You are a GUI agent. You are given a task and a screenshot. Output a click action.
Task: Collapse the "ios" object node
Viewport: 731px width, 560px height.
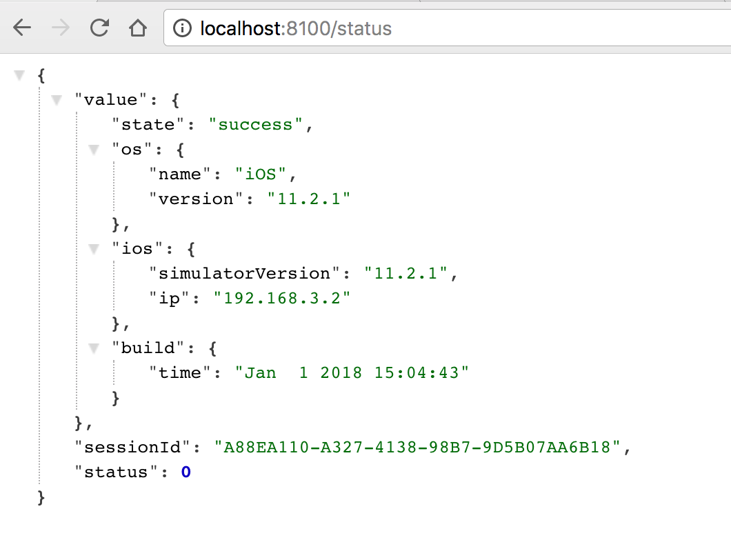pyautogui.click(x=94, y=249)
